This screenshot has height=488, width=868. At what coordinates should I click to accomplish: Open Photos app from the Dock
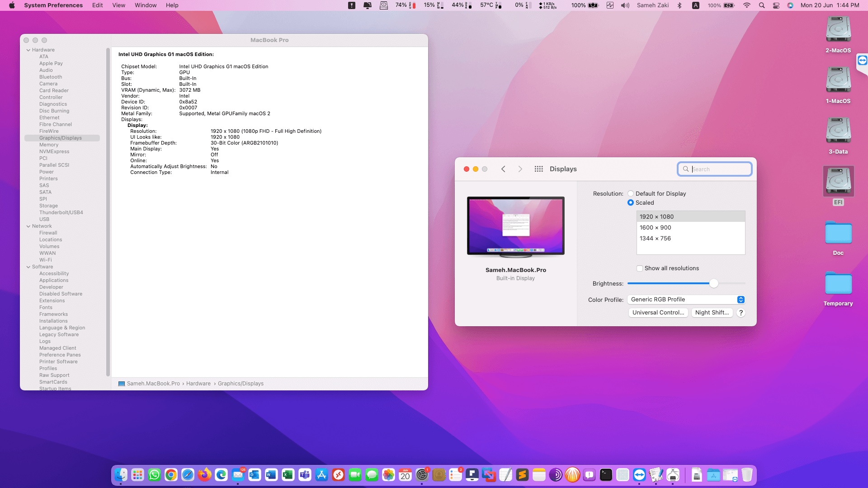tap(388, 475)
